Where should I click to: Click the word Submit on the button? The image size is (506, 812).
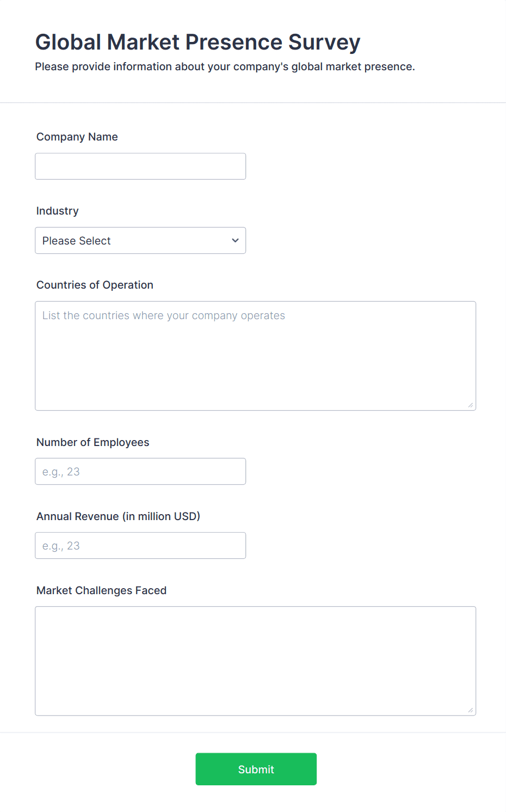(256, 769)
